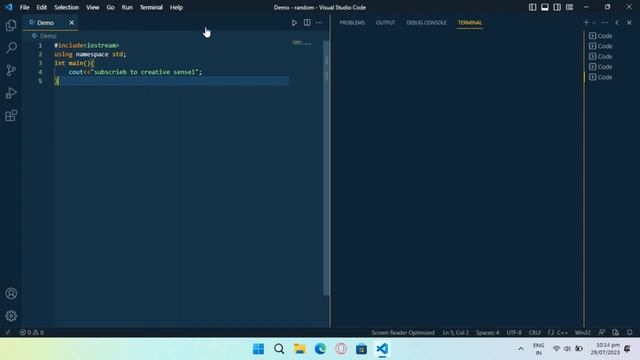Open the Help menu

pos(176,7)
